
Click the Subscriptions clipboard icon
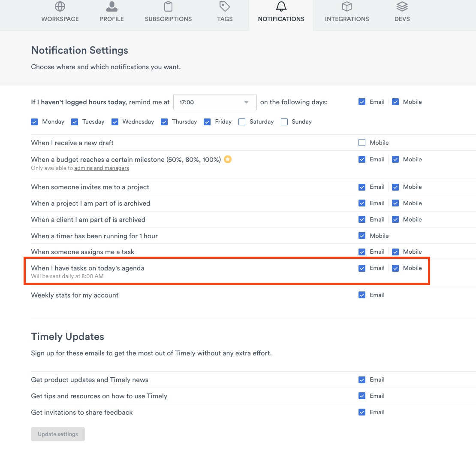pos(168,6)
